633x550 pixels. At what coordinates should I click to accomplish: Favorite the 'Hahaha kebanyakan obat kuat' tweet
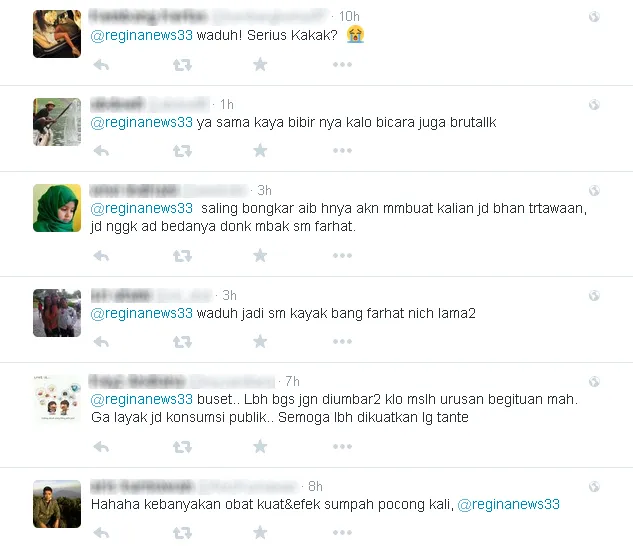coord(260,533)
